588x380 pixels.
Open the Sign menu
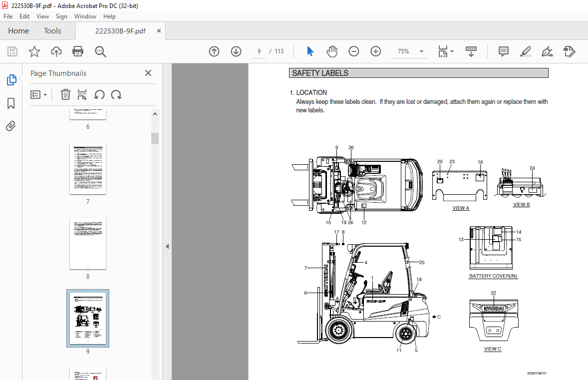(x=61, y=16)
